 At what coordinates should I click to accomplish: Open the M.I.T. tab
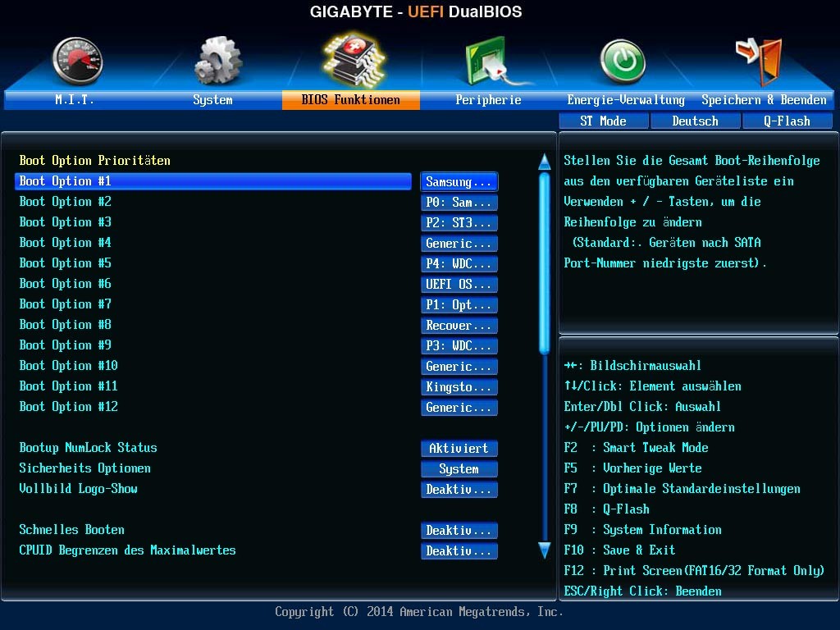click(75, 99)
